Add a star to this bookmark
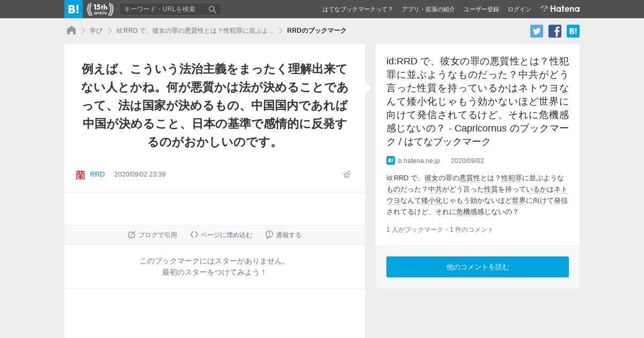 coord(347,174)
